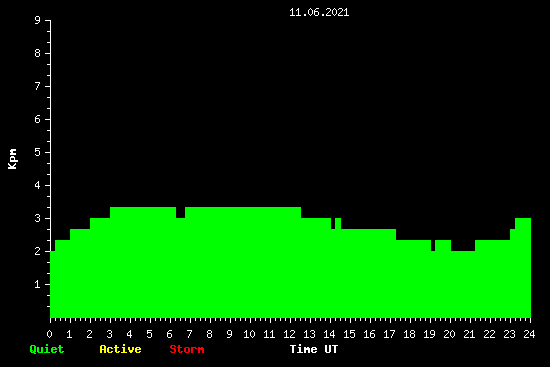Image resolution: width=550 pixels, height=367 pixels.
Task: Click hour 18 on the time axis
Action: pos(409,334)
